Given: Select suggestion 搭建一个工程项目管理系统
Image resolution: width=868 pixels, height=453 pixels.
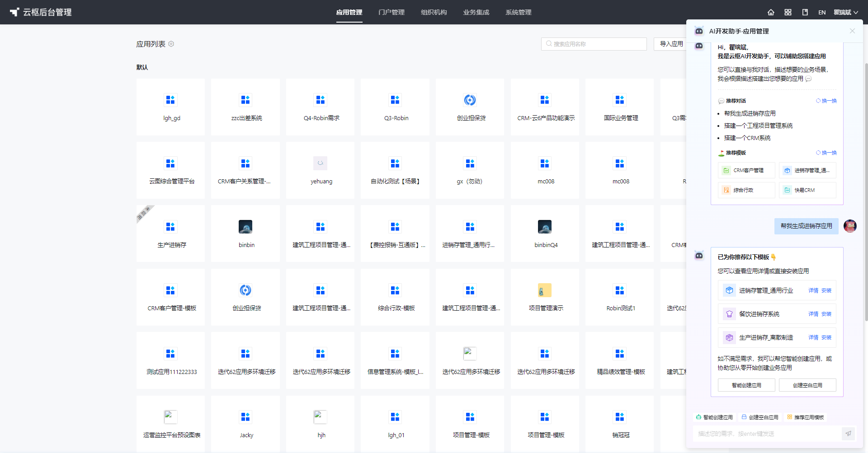Looking at the screenshot, I should coord(758,126).
